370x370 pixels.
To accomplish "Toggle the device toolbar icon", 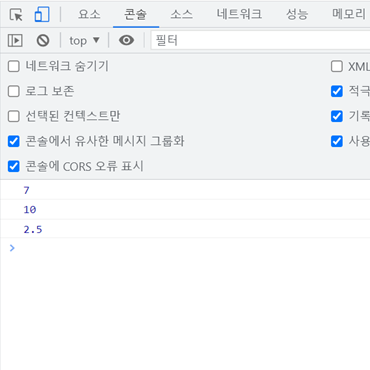I will [42, 15].
